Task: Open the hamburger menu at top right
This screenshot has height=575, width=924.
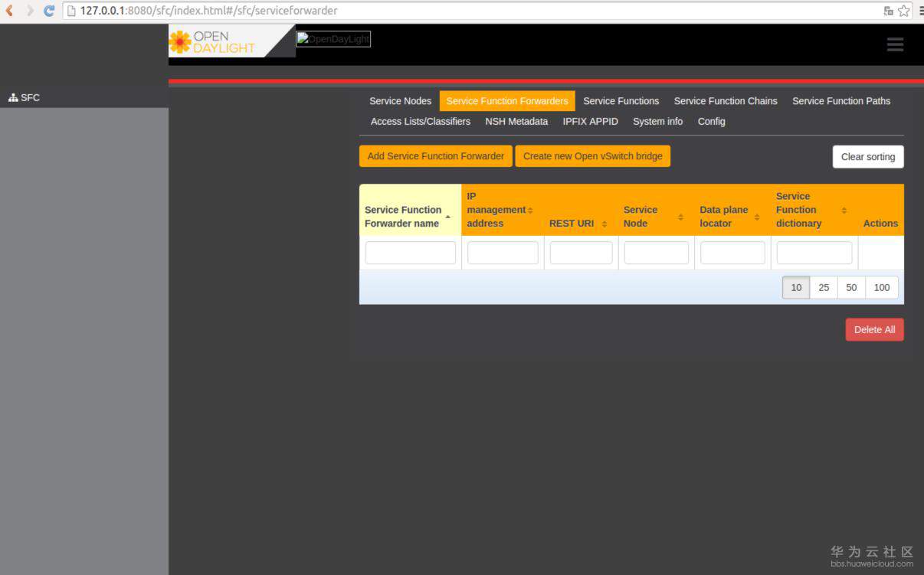Action: coord(894,44)
